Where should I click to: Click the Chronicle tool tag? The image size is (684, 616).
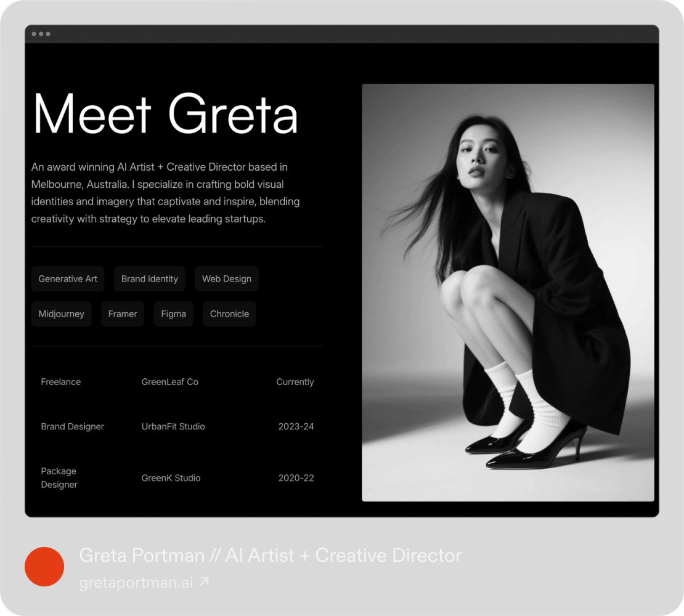229,314
